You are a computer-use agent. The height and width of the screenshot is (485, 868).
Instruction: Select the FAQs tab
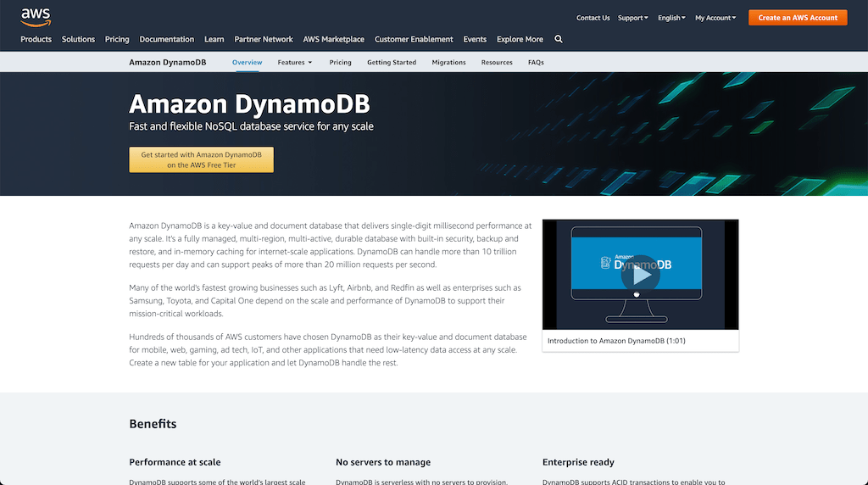tap(536, 63)
